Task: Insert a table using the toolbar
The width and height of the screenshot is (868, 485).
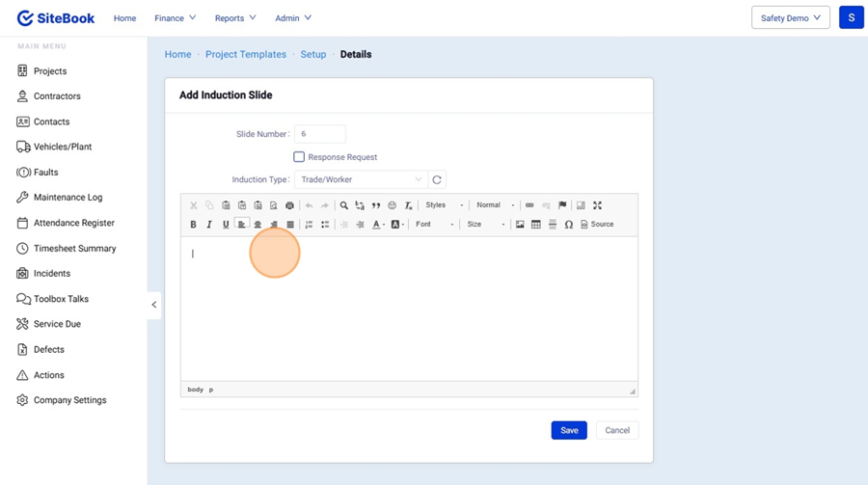Action: point(536,225)
